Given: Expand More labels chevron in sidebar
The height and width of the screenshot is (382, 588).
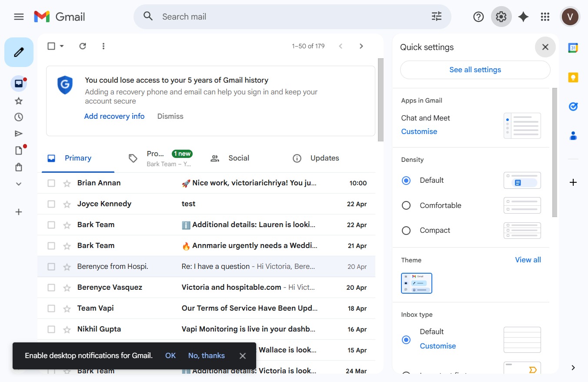Looking at the screenshot, I should coord(19,184).
